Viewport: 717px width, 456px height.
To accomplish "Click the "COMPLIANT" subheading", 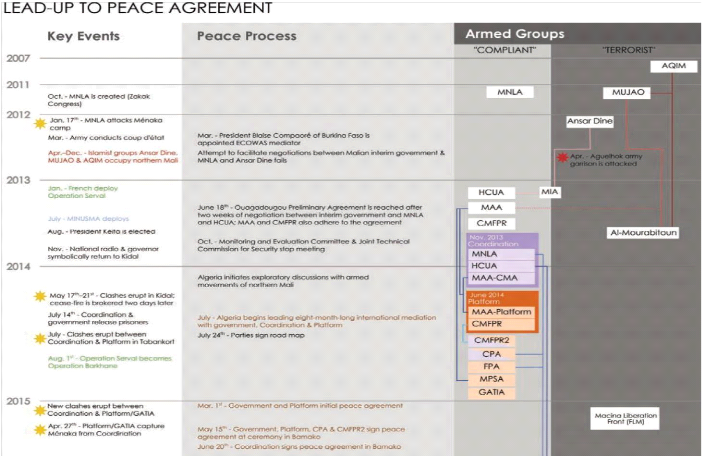I will 504,50.
